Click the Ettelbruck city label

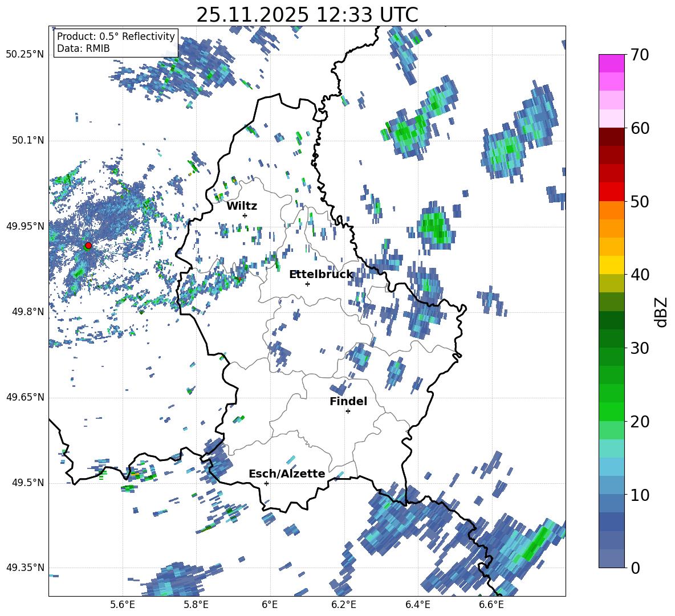coord(321,275)
